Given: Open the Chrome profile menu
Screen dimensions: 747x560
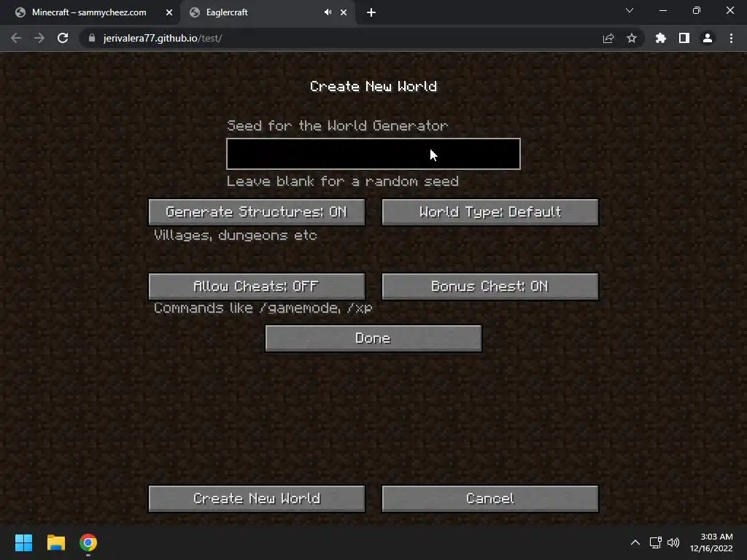Looking at the screenshot, I should [x=708, y=38].
